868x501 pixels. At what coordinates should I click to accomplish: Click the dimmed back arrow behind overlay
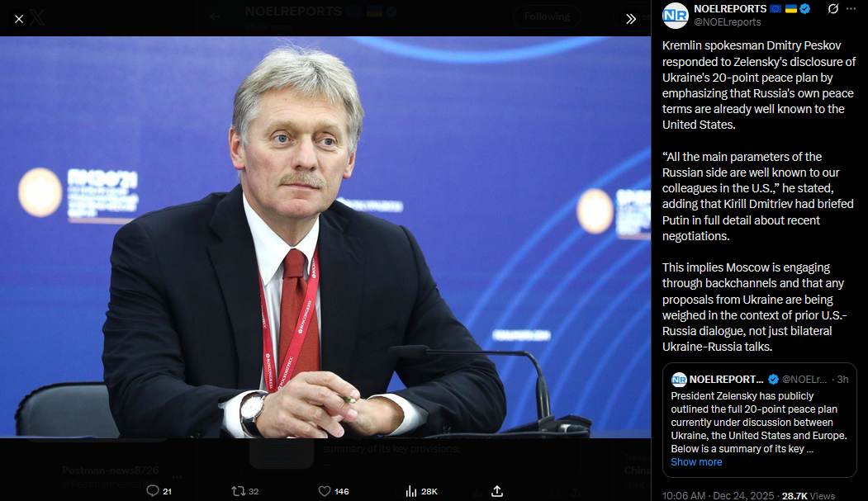click(x=215, y=17)
